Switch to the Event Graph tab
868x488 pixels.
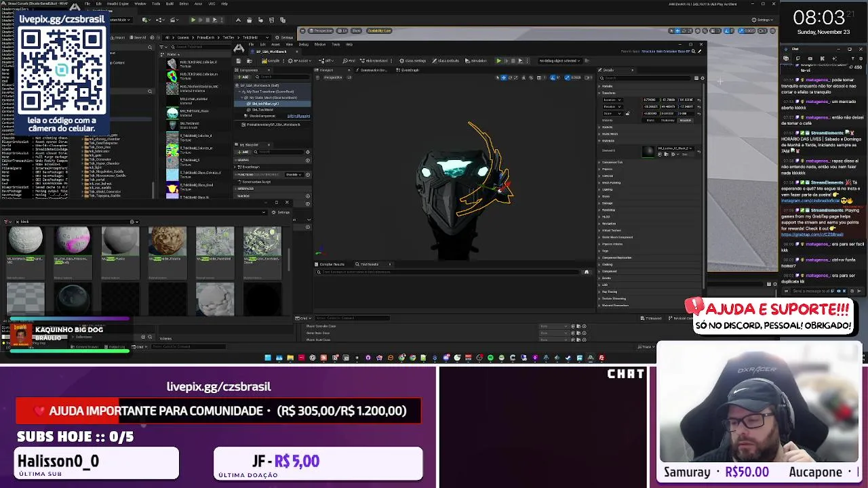tap(408, 70)
